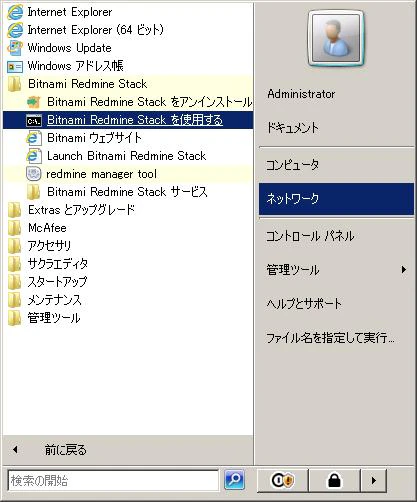Click the Bitnami ウェブサイト page icon
This screenshot has height=502, width=417.
click(x=34, y=138)
